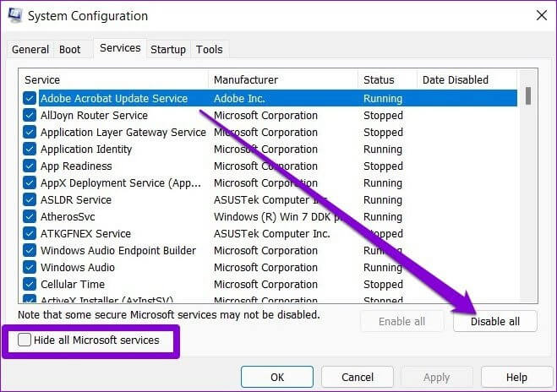Switch to the General tab

tap(30, 49)
